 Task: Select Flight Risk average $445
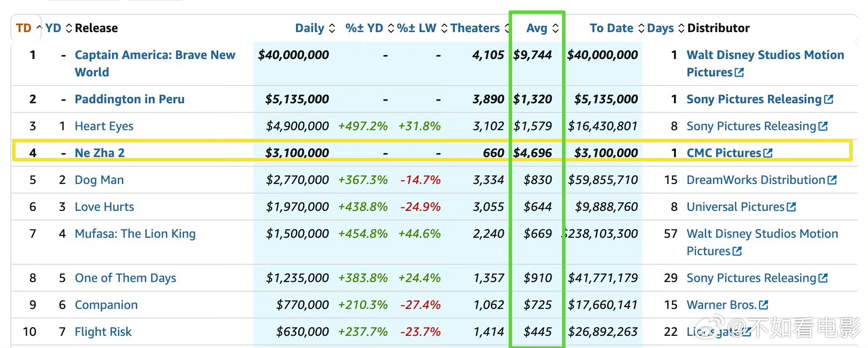coord(538,332)
